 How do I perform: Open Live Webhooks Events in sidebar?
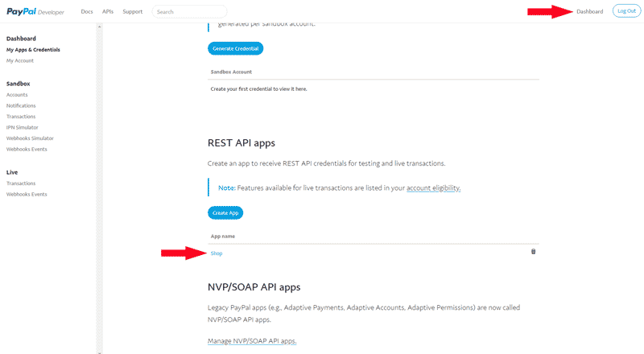click(27, 194)
